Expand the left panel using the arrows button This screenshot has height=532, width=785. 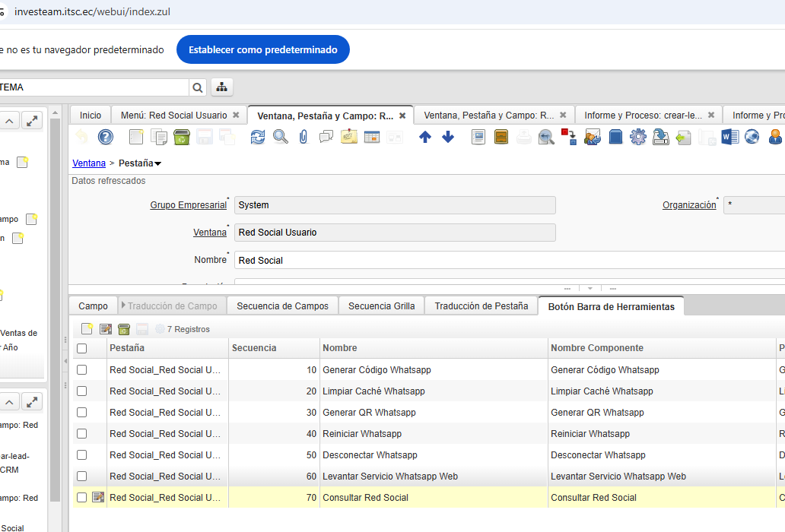tap(32, 121)
